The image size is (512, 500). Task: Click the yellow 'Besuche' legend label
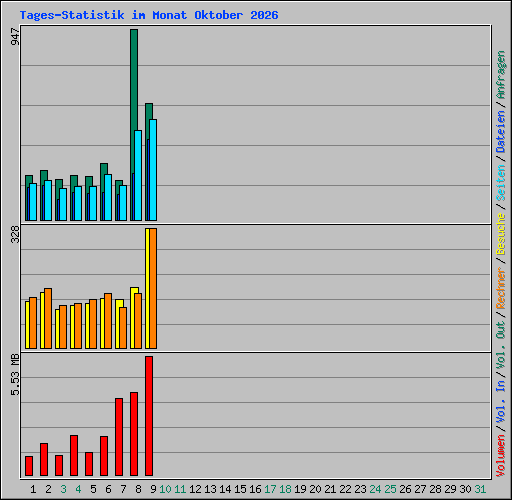pos(501,234)
